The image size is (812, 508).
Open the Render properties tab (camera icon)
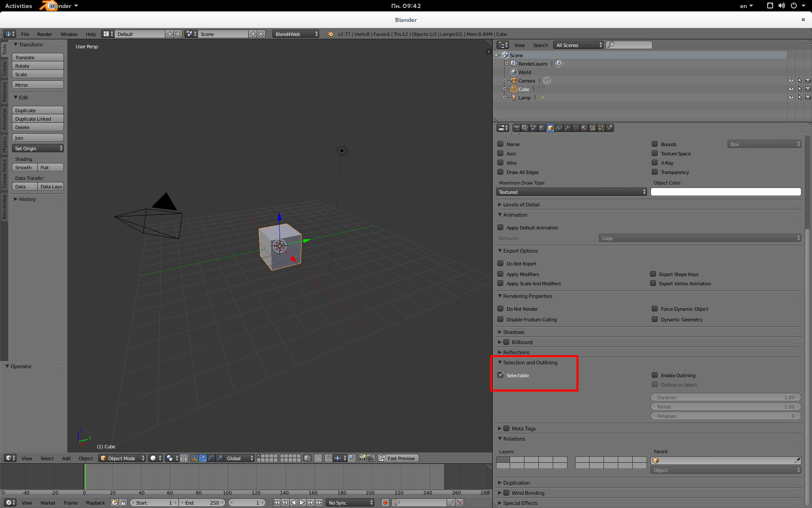(517, 128)
